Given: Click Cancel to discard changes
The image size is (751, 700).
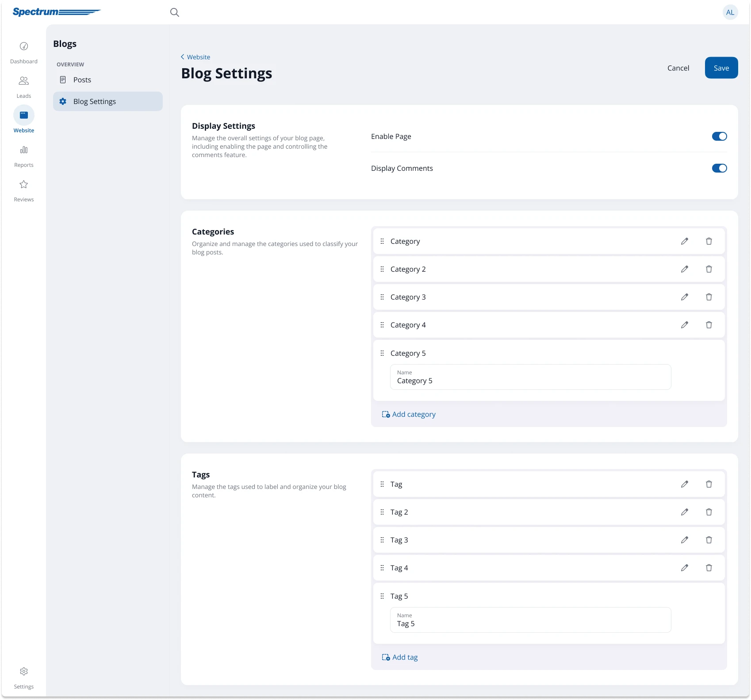Looking at the screenshot, I should 678,68.
